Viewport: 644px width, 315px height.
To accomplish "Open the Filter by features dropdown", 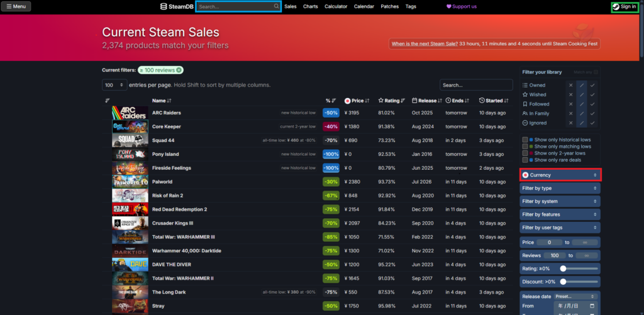I will tap(560, 214).
